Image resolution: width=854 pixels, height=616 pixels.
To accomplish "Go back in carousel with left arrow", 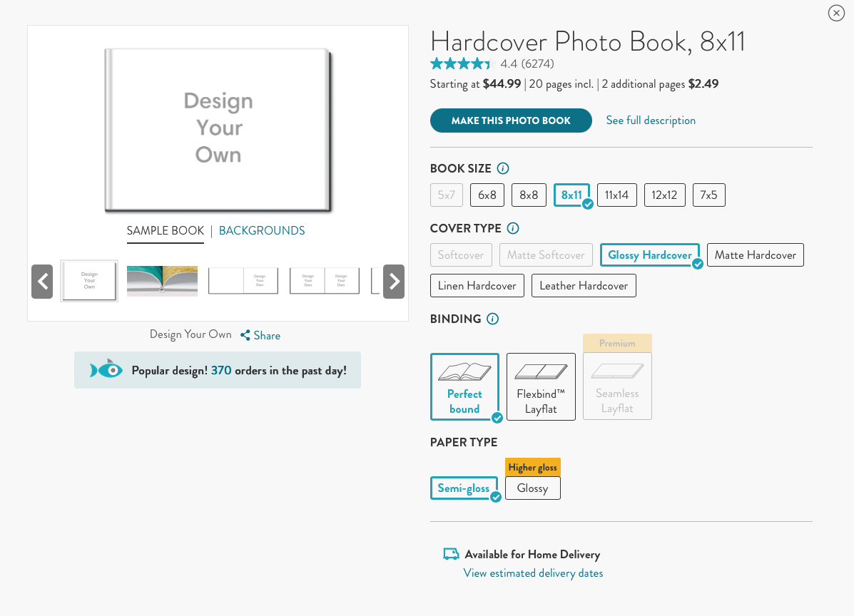I will click(42, 281).
